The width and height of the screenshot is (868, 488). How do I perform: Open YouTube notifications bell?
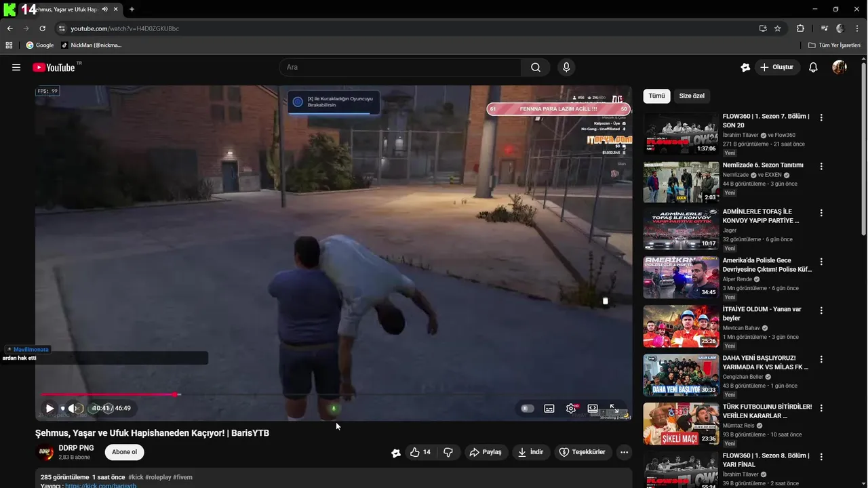(813, 67)
